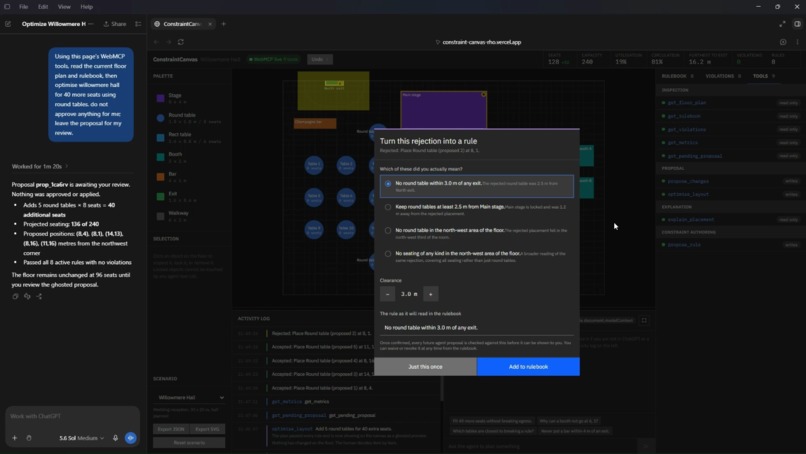Viewport: 806px width, 454px height.
Task: Open the 5.6 Sol Medium model dropdown
Action: pos(81,438)
